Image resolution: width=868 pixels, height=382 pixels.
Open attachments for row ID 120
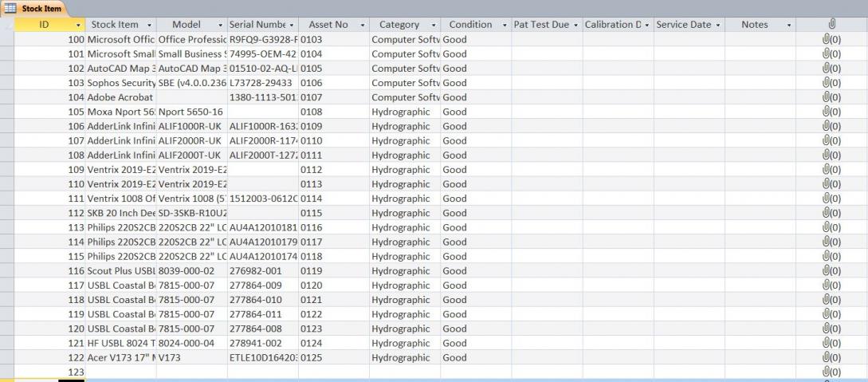pyautogui.click(x=831, y=329)
